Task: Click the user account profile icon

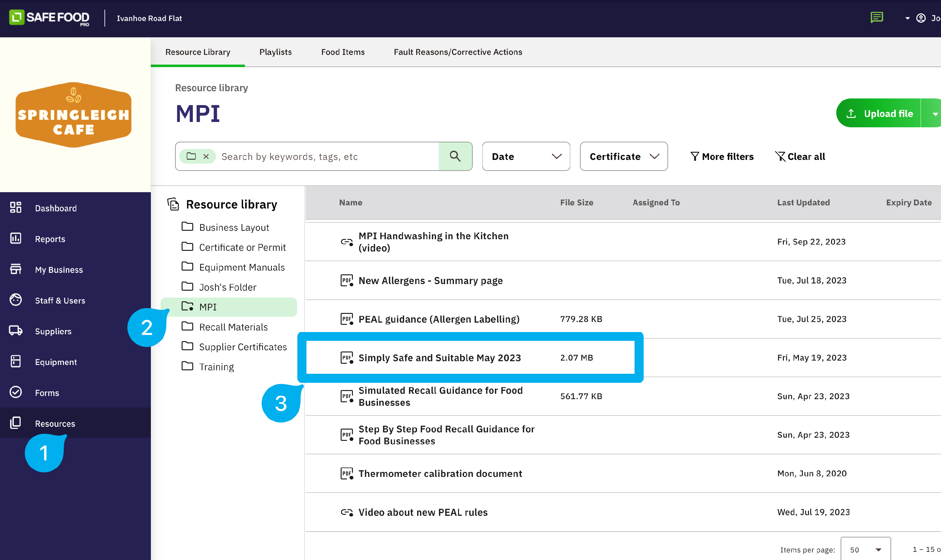Action: [921, 18]
